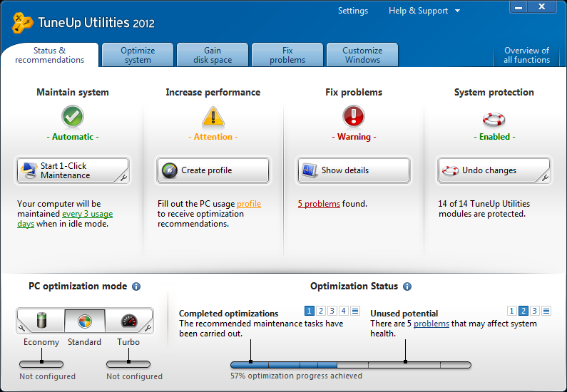The width and height of the screenshot is (567, 392).
Task: Switch to Customize Windows tab
Action: (362, 55)
